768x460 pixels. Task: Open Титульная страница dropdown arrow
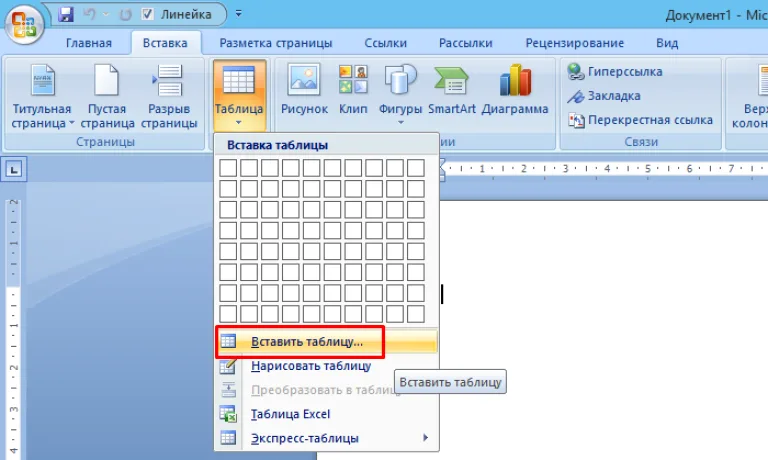[x=72, y=123]
